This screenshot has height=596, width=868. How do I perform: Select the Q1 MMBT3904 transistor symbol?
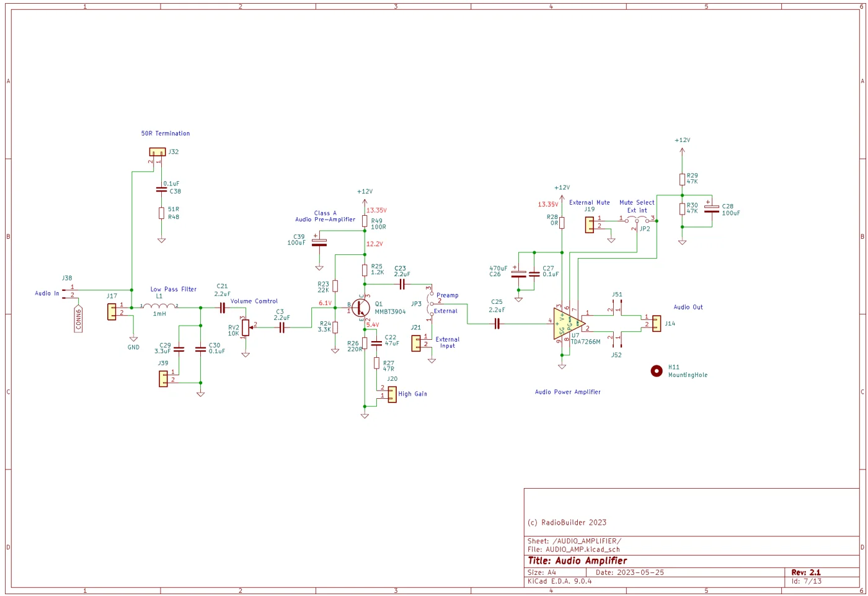click(361, 307)
